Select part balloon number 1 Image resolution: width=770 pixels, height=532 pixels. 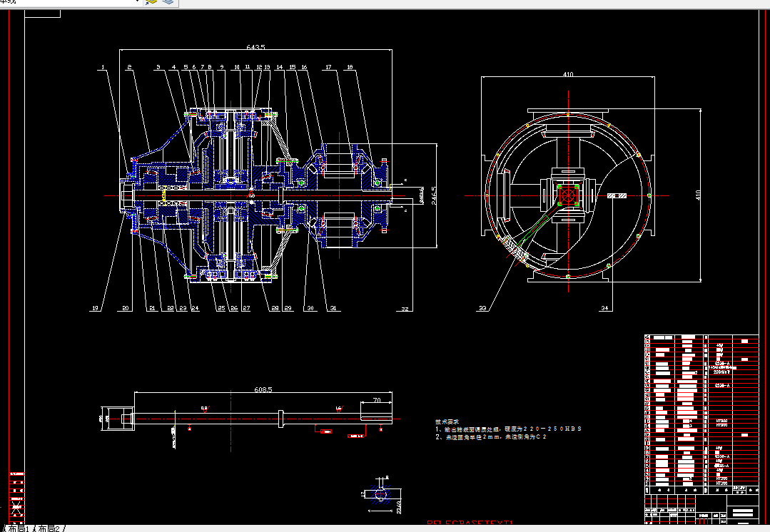[103, 67]
